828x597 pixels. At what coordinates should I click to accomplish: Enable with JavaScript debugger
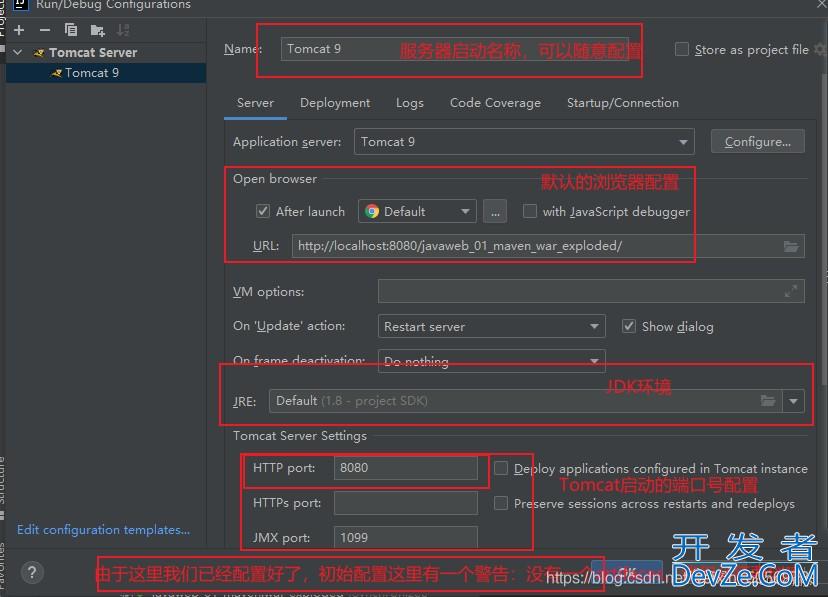pos(529,211)
